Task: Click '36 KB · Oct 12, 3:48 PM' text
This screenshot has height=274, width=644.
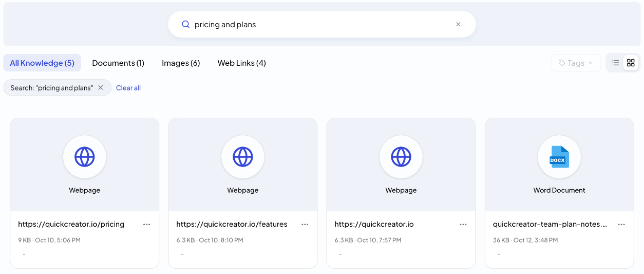Action: tap(525, 240)
